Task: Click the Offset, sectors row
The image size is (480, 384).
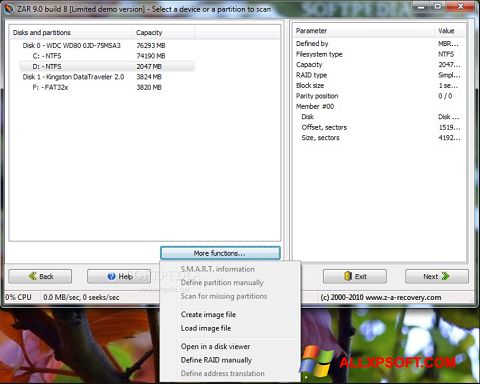Action: click(379, 127)
